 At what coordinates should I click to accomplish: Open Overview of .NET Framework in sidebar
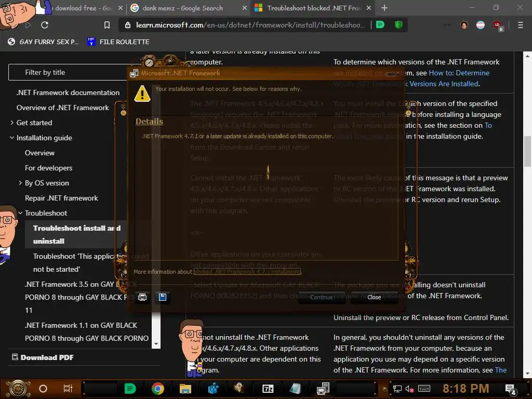[x=63, y=108]
